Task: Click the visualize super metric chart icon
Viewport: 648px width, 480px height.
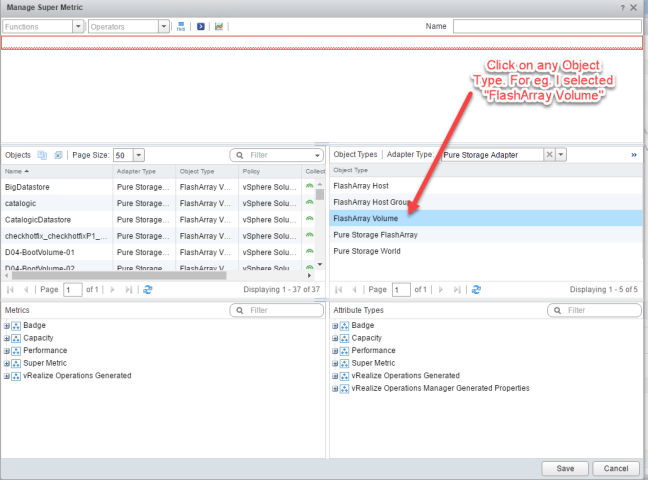Action: coord(219,26)
